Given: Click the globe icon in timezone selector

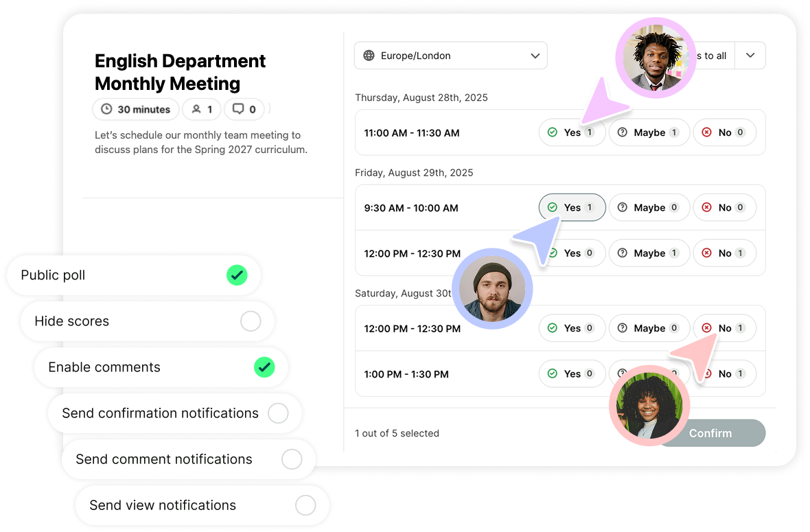Looking at the screenshot, I should click(x=369, y=56).
